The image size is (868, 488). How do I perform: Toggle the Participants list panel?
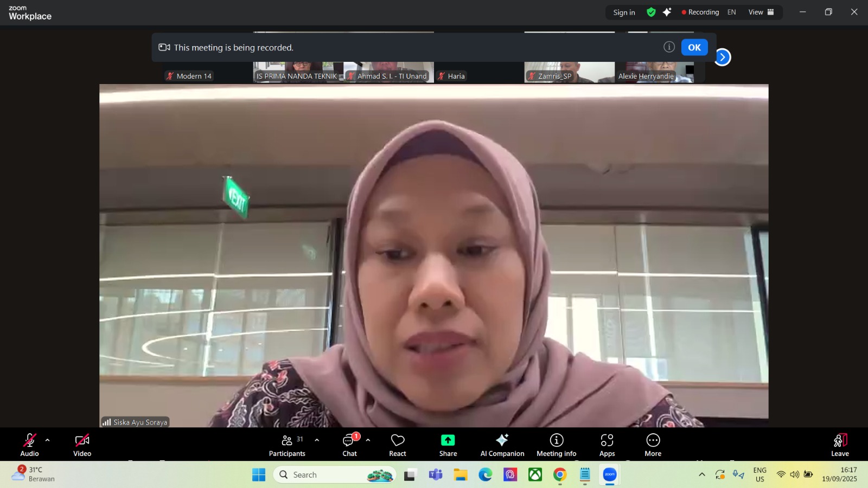point(287,445)
